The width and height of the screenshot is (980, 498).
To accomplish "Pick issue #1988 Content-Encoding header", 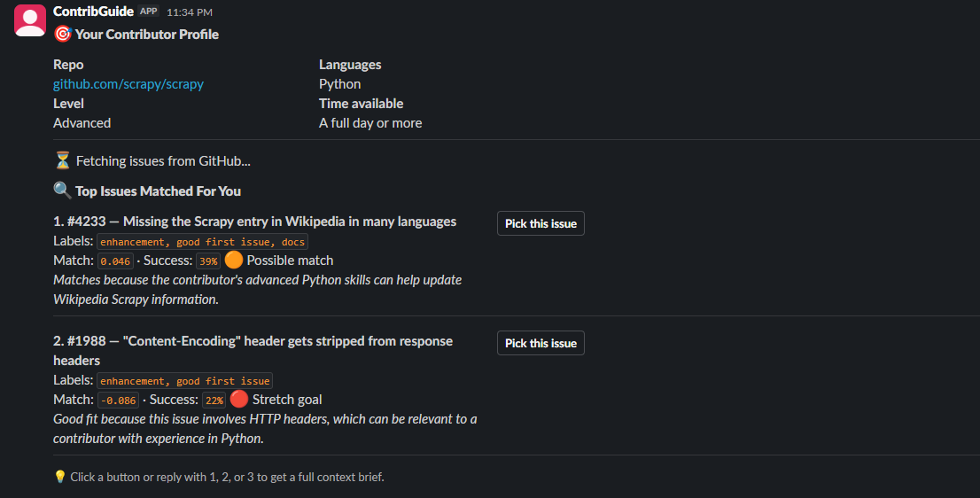I will click(x=541, y=343).
